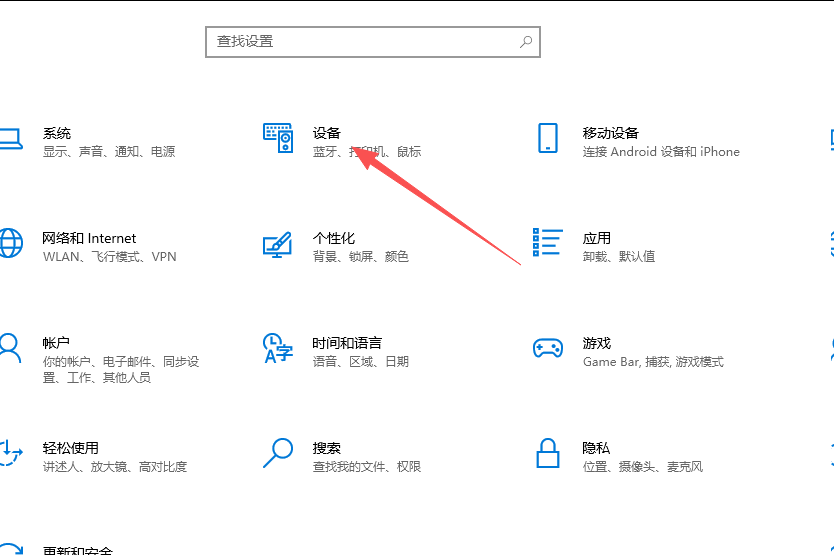
Task: Select the 轻松使用 category title
Action: click(71, 448)
